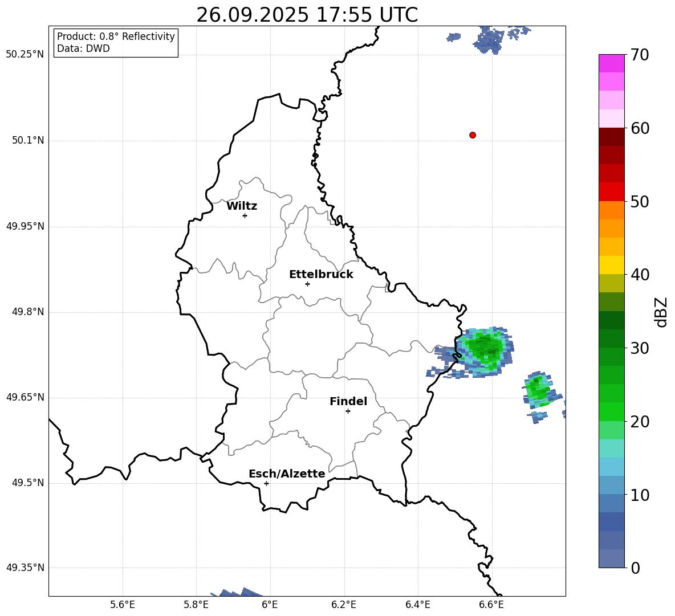Click the smaller green echo cell at far right
Screen dimensions: 675x616
click(x=539, y=390)
